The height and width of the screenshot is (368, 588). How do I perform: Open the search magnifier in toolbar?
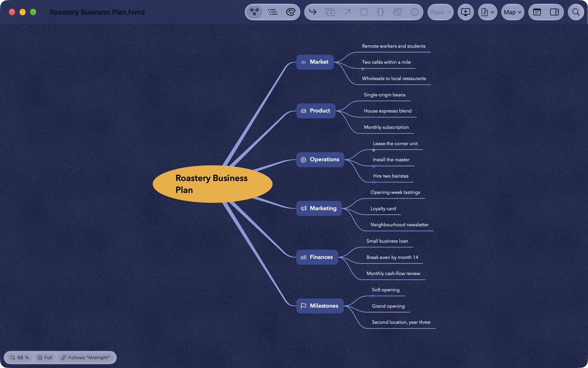tap(576, 12)
